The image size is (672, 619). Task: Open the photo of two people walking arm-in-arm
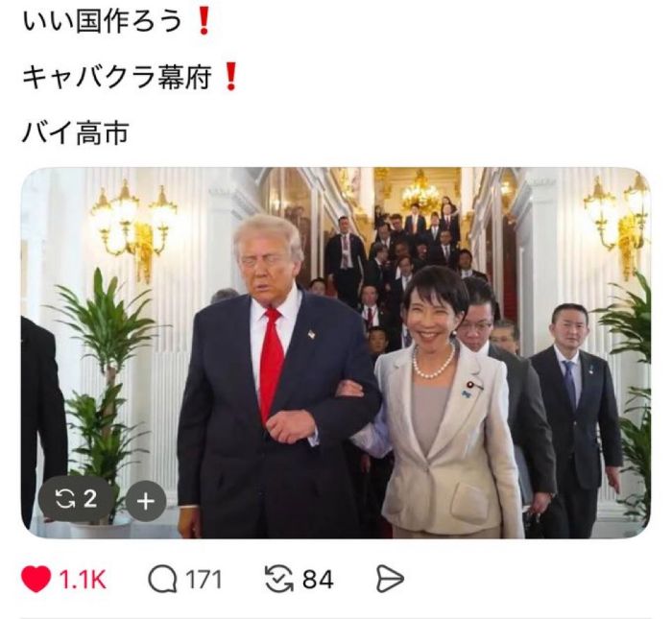click(336, 352)
